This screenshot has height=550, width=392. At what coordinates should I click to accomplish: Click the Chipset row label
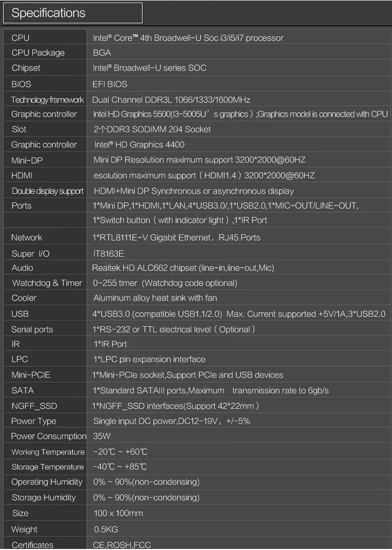tap(26, 68)
